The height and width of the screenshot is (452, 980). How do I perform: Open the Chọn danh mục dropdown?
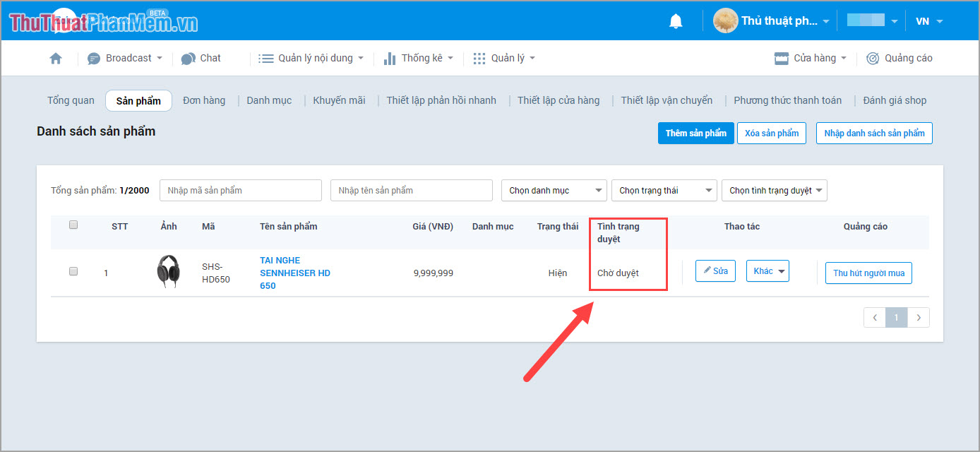(x=554, y=190)
